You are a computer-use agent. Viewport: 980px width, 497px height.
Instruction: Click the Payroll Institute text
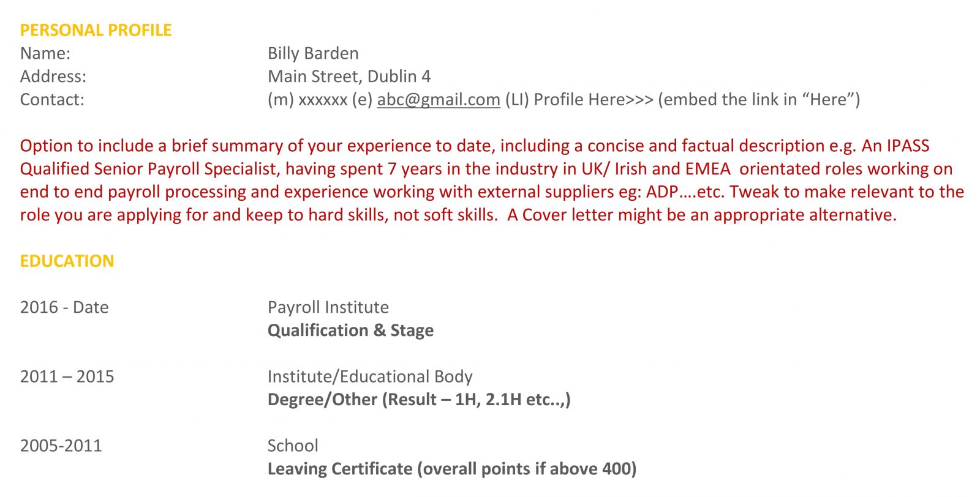[x=328, y=307]
